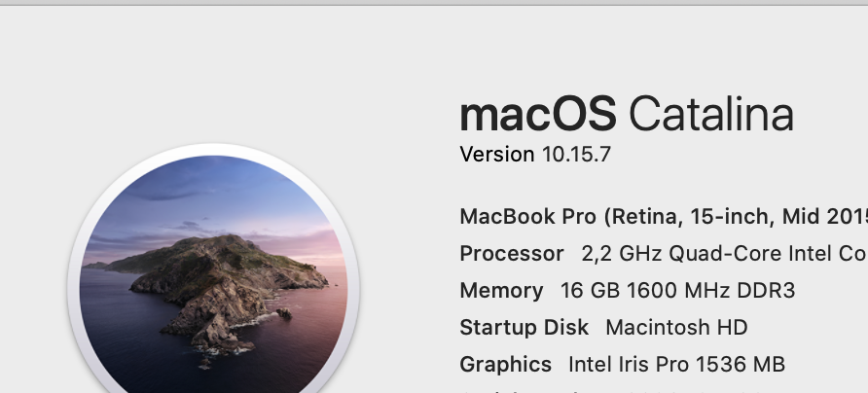Click the Memory label

(501, 290)
